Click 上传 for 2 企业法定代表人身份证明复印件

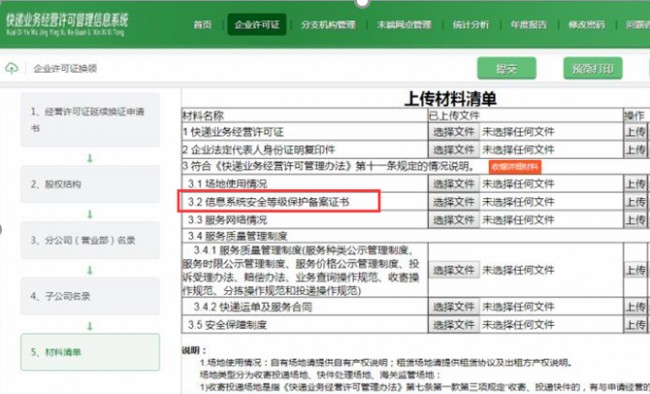pos(636,150)
